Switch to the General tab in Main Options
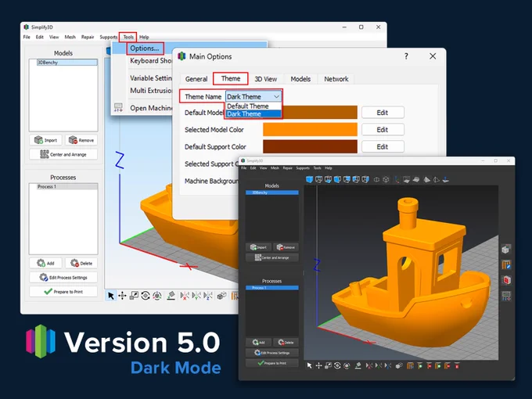The image size is (532, 399). coord(196,79)
